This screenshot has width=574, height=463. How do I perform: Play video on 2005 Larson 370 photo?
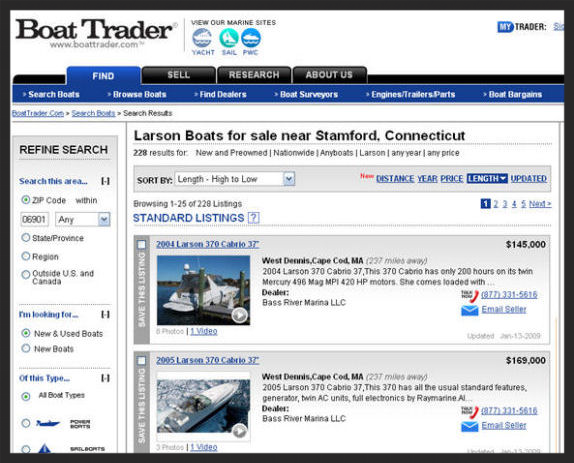pos(239,431)
